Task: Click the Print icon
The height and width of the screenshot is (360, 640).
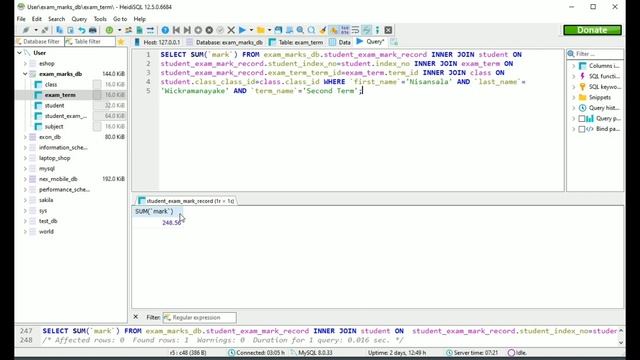Action: pos(93,30)
